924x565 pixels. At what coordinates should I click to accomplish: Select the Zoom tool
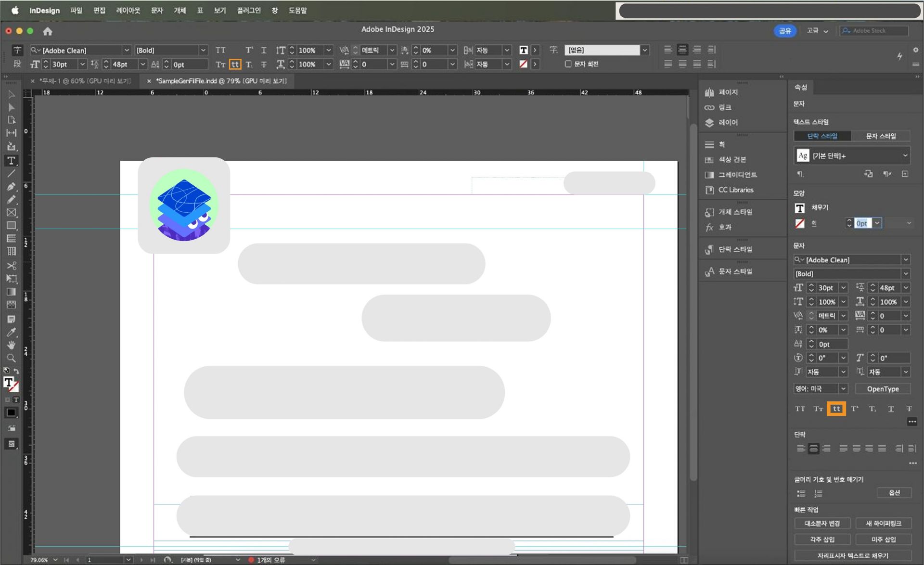tap(11, 358)
